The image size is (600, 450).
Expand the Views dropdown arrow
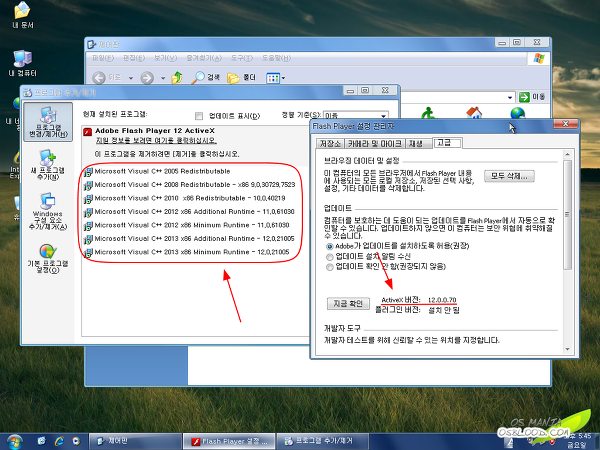click(284, 78)
